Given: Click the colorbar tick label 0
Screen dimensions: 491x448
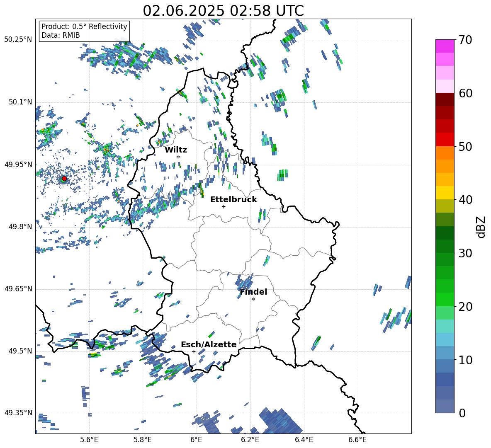Looking at the screenshot, I should pos(462,413).
